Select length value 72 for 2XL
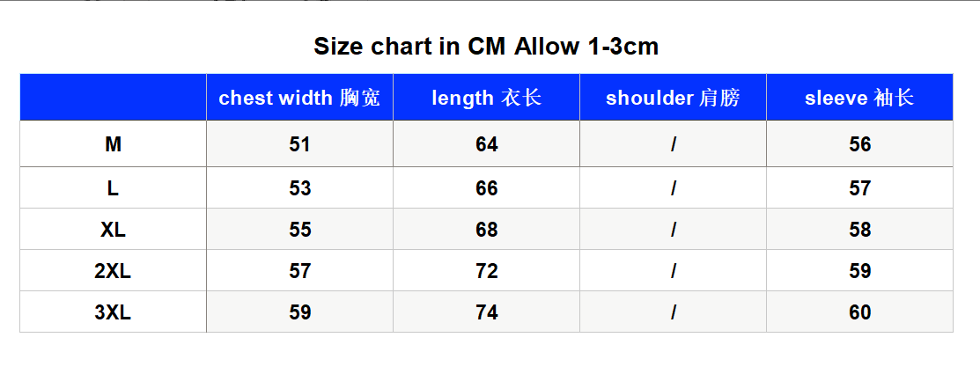980x374 pixels. [x=486, y=270]
